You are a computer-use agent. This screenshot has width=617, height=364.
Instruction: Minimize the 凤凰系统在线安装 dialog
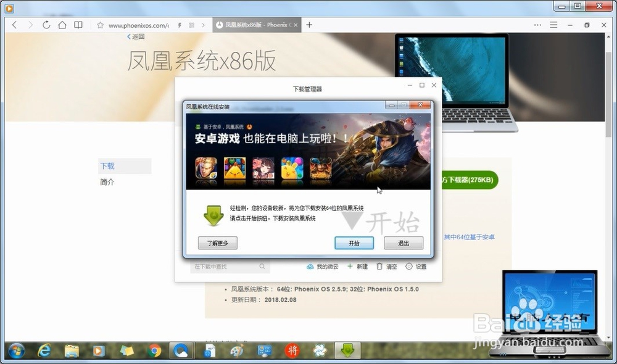pyautogui.click(x=391, y=105)
